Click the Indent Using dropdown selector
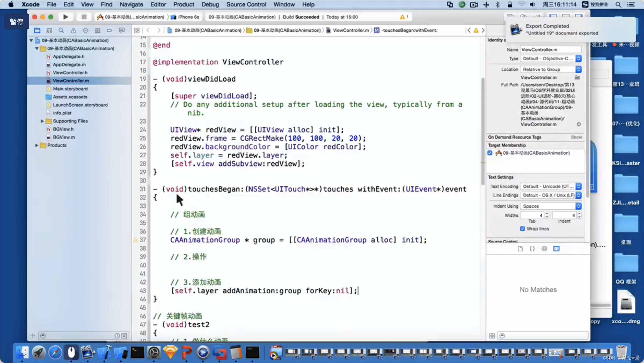Image resolution: width=644 pixels, height=363 pixels. 551,206
